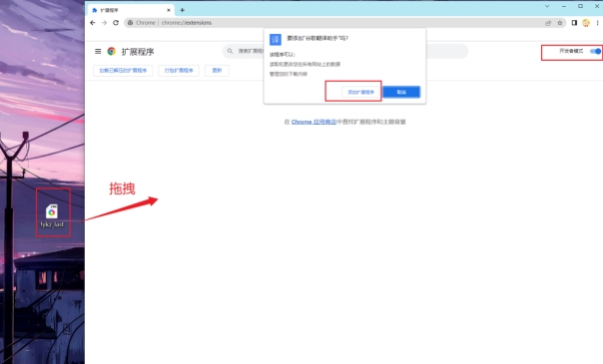Screen dimensions: 603x364
Task: Click the blue 取消 button in the dialog
Action: (401, 92)
